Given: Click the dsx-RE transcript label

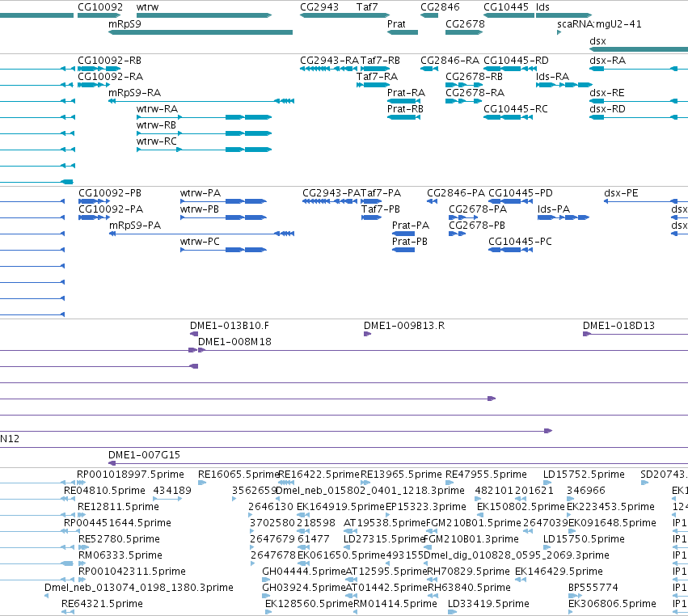Looking at the screenshot, I should [x=607, y=93].
